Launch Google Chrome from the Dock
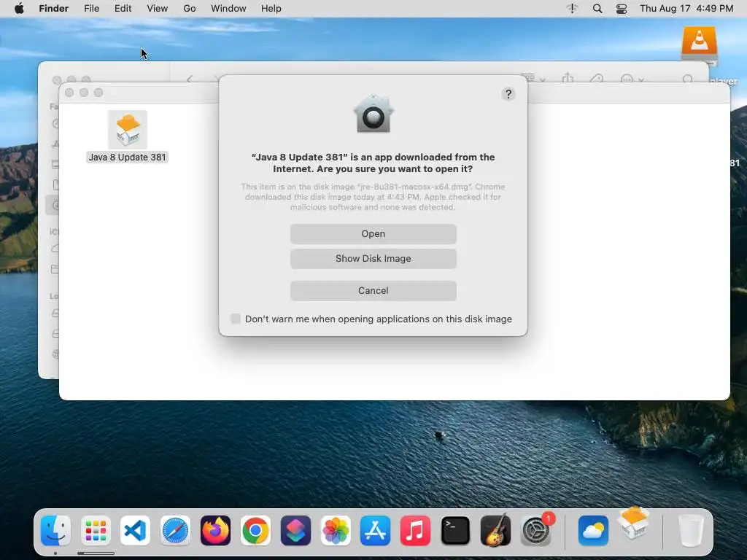747x560 pixels. pyautogui.click(x=255, y=530)
